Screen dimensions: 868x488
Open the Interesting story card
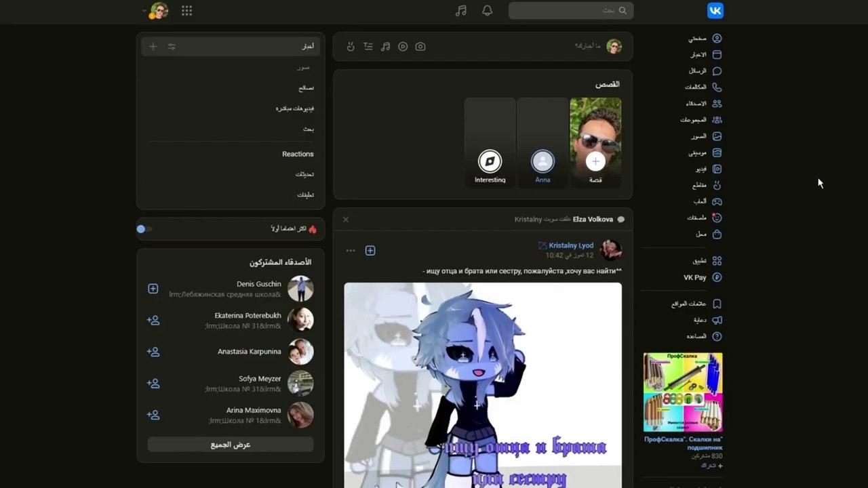pyautogui.click(x=490, y=142)
